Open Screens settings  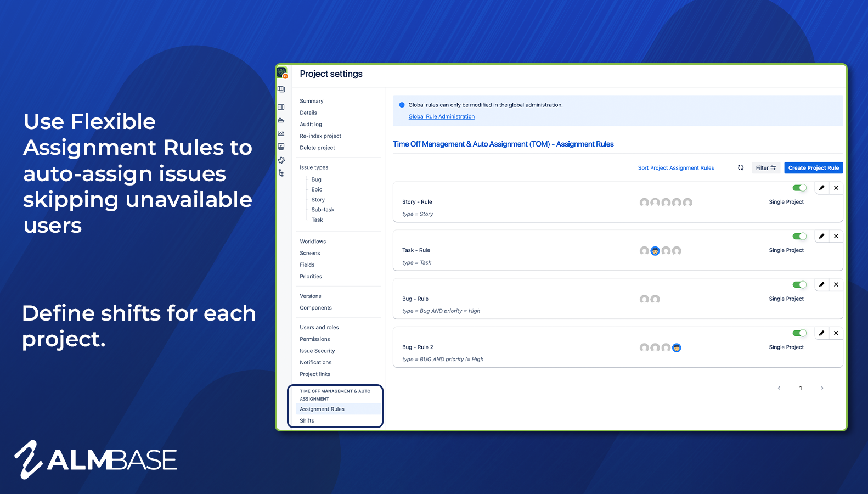310,253
